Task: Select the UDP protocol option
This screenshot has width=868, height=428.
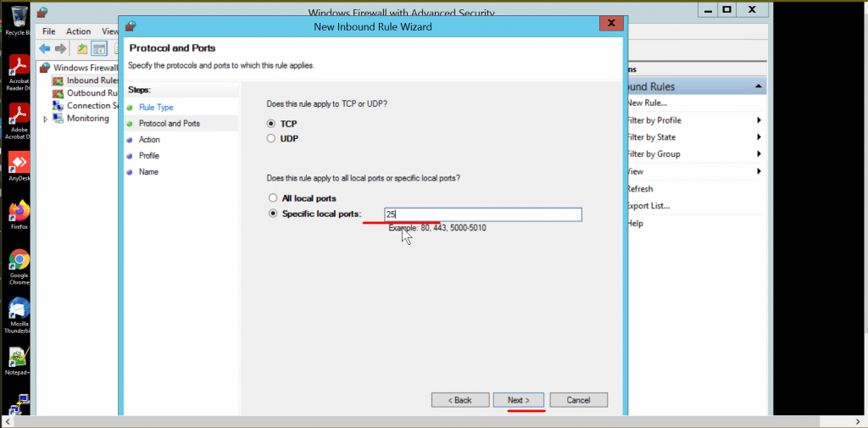Action: pos(272,138)
